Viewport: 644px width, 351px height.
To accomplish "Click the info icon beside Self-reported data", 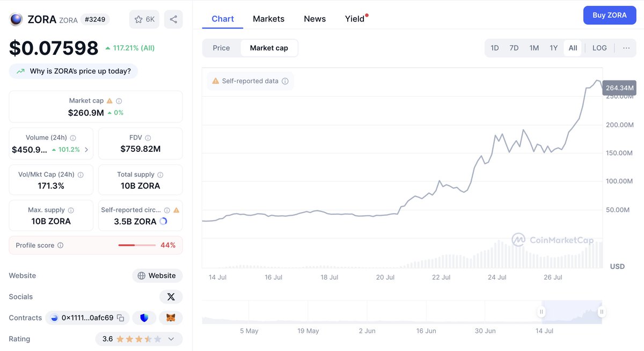I will pos(285,81).
